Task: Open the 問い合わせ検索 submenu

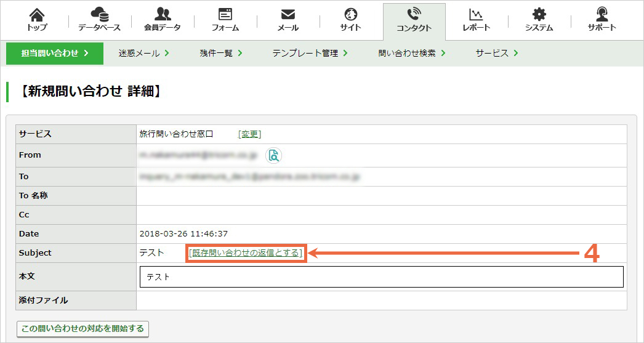Action: [x=412, y=54]
